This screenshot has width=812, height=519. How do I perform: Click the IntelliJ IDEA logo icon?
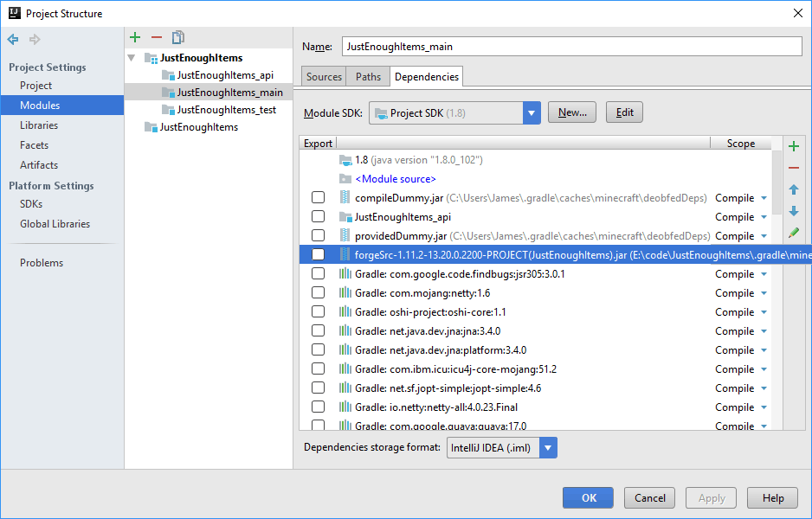pyautogui.click(x=15, y=13)
